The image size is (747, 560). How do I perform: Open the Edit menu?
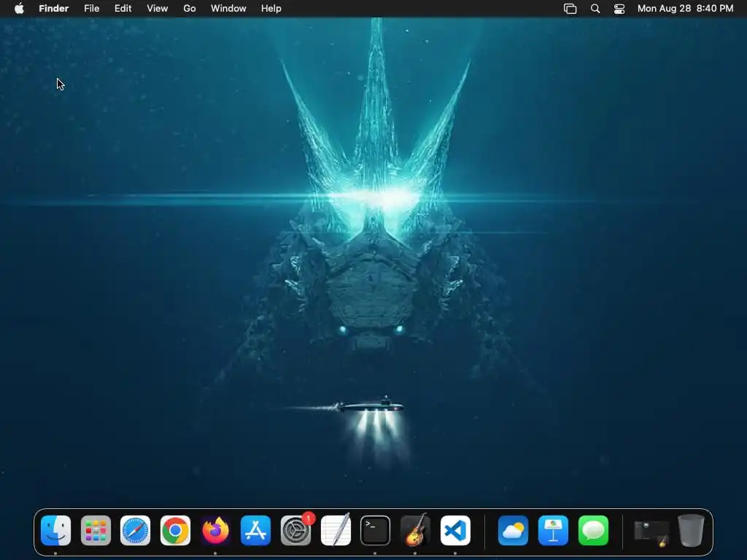point(123,8)
